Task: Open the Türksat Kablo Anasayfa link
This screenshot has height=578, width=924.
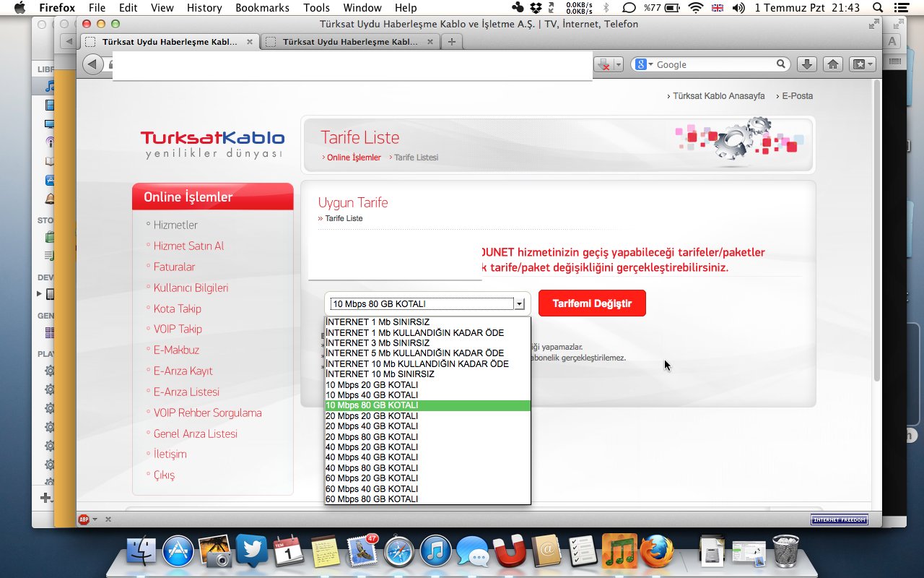Action: 718,95
